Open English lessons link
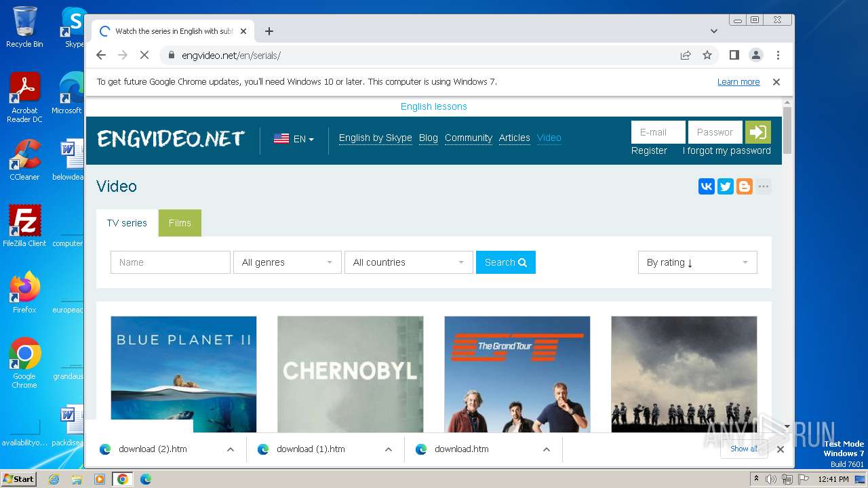Image resolution: width=868 pixels, height=488 pixels. tap(434, 106)
